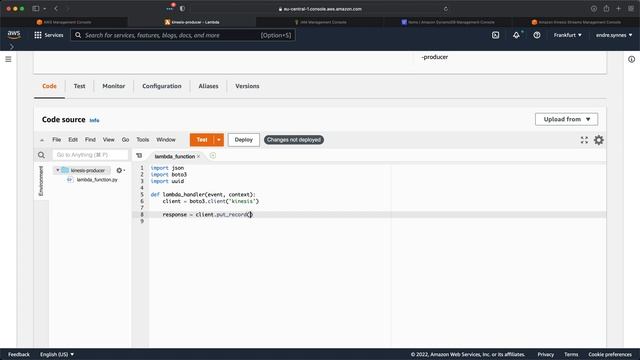Expand the breadcrumb chevron below AWS logo
This screenshot has height=360, width=640.
tap(11, 47)
